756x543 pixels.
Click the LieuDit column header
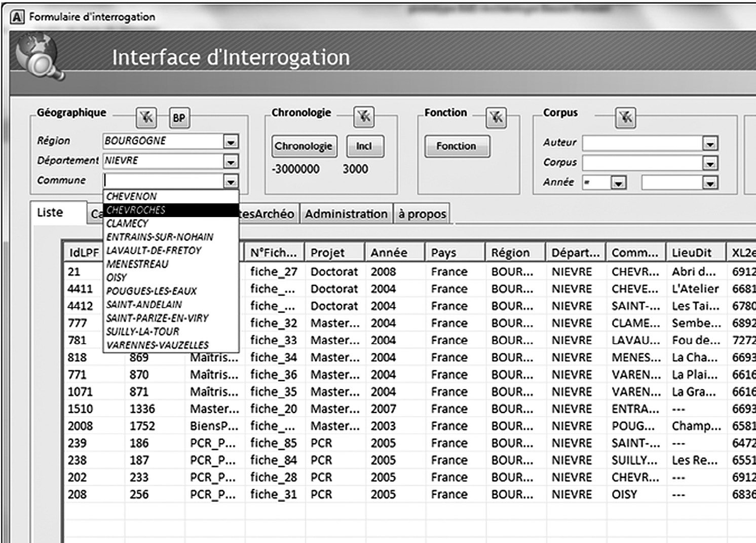pyautogui.click(x=696, y=252)
